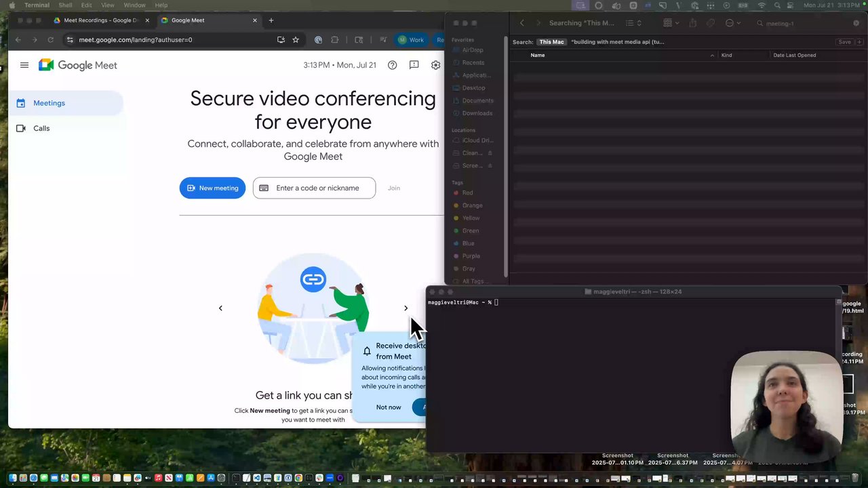
Task: Open Finder view options list selector
Action: pos(633,23)
